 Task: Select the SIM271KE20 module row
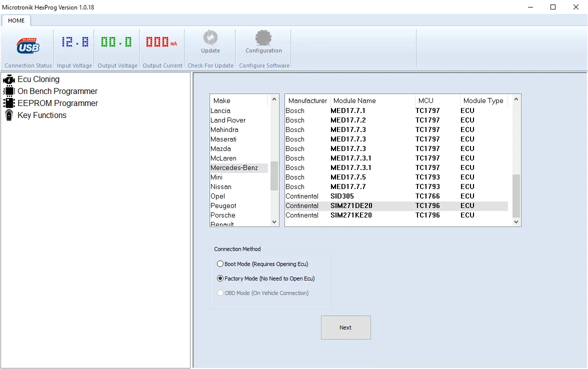pyautogui.click(x=396, y=215)
